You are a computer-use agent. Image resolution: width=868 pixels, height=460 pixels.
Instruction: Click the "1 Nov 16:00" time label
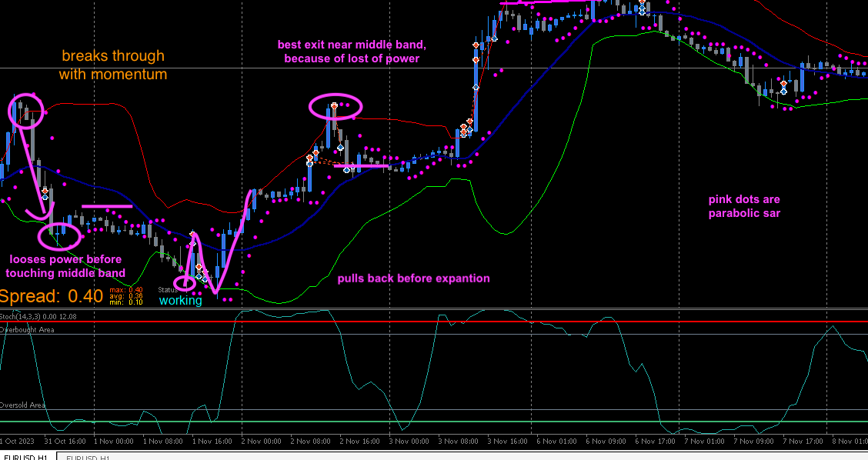point(212,442)
